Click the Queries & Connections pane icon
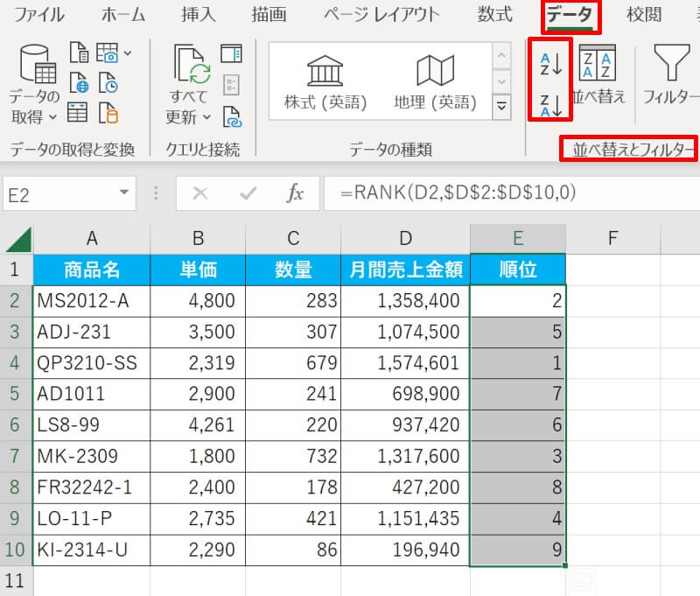Viewport: 700px width, 596px height. [x=231, y=54]
